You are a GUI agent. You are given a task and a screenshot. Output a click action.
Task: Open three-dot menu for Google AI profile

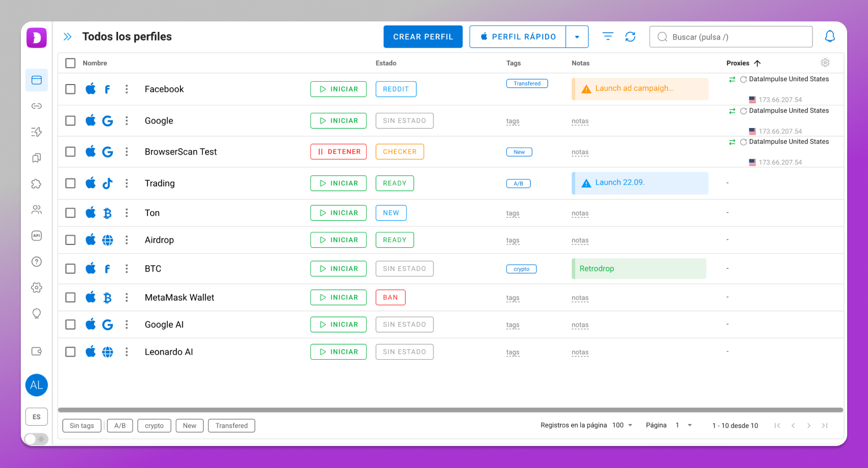click(x=127, y=324)
